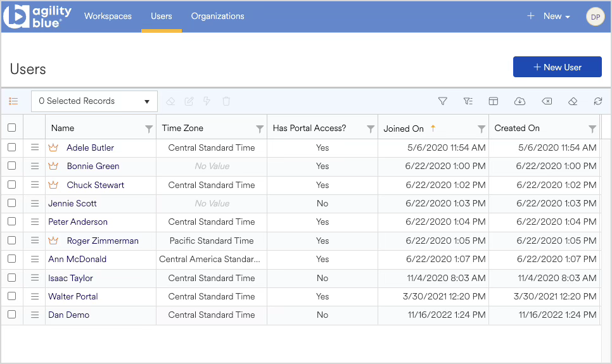
Task: Open the row menu for Peter Anderson
Action: pos(35,222)
